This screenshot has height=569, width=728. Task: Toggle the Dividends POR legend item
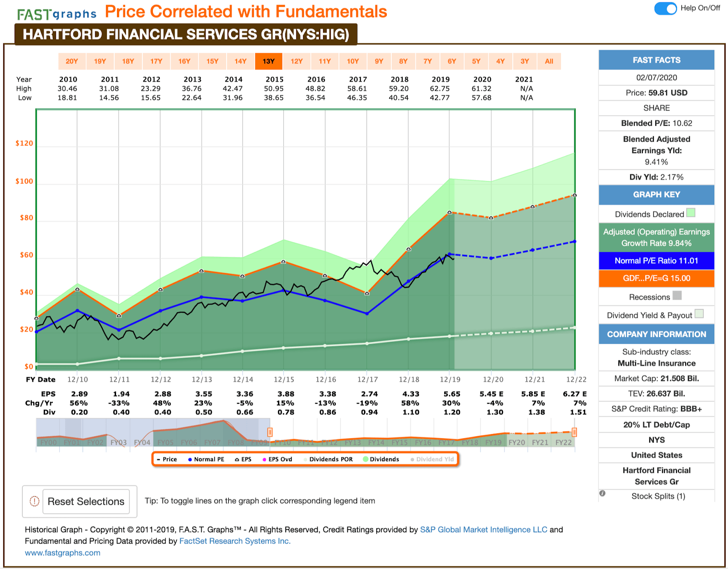(x=328, y=459)
